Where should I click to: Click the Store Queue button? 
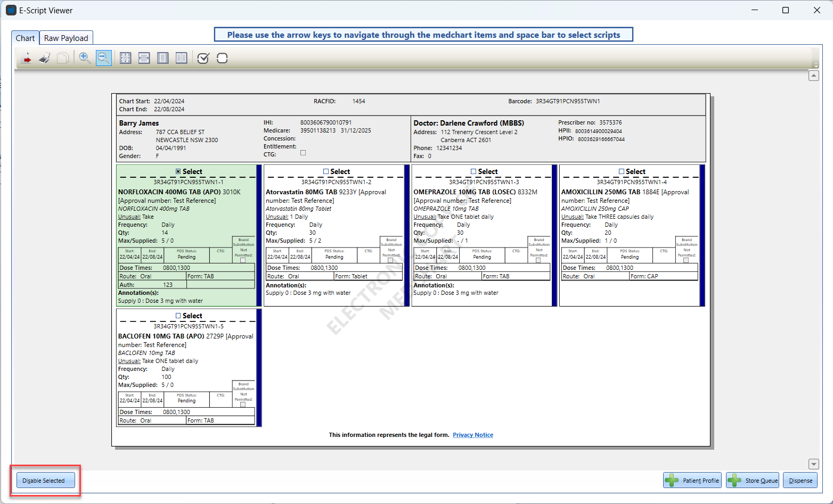point(753,481)
